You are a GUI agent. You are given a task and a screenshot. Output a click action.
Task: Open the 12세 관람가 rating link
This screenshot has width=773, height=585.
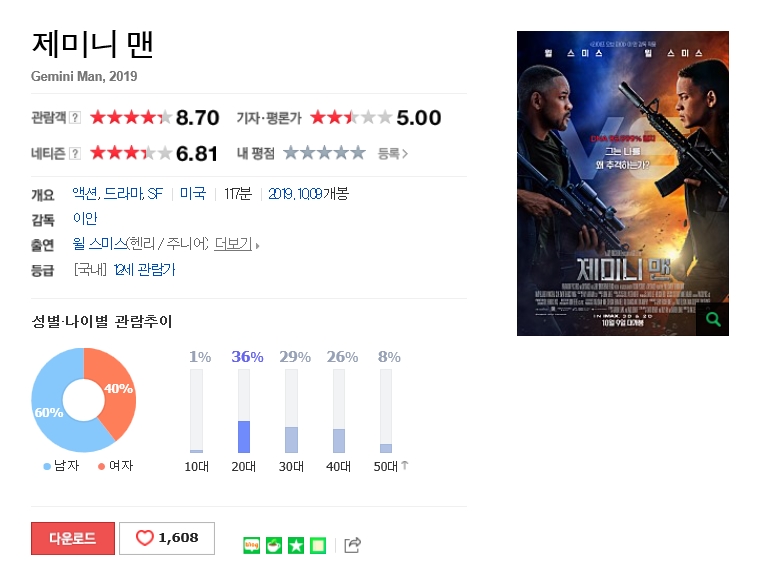(x=144, y=270)
